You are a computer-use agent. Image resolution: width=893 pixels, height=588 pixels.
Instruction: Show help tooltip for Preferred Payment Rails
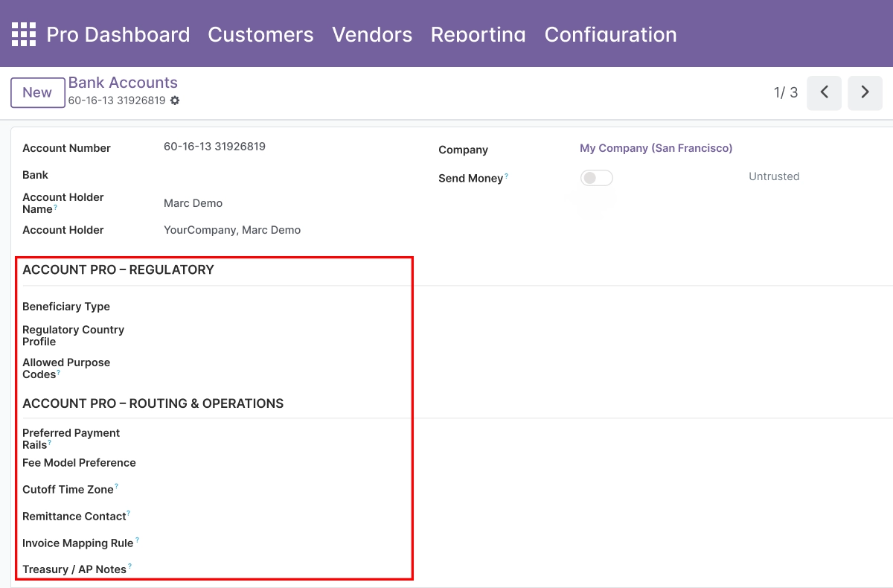pos(50,442)
